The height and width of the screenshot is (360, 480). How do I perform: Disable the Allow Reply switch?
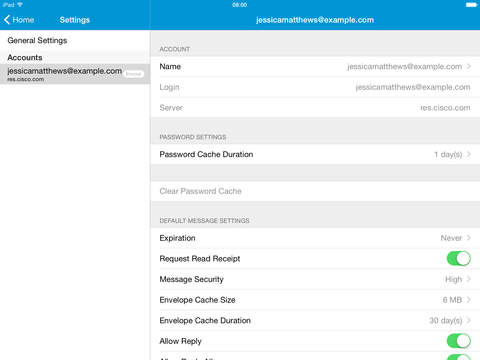click(459, 341)
